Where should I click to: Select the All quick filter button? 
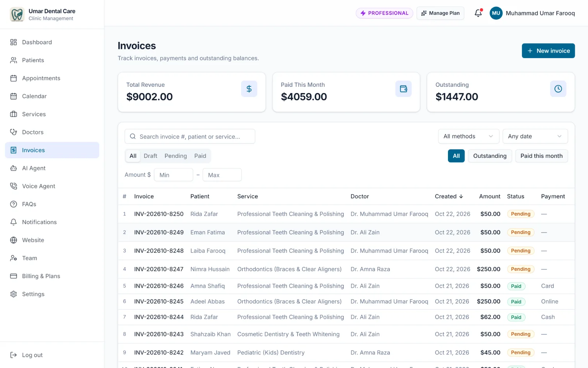coord(456,156)
